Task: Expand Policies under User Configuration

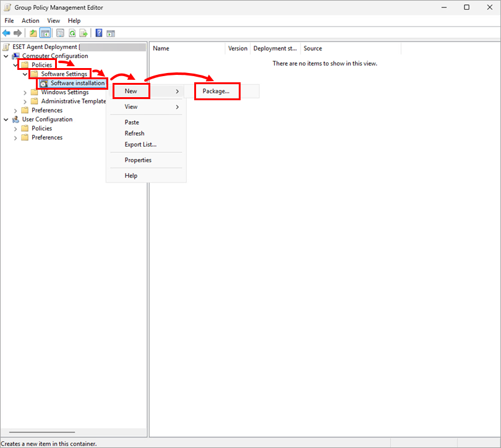Action: [16, 129]
